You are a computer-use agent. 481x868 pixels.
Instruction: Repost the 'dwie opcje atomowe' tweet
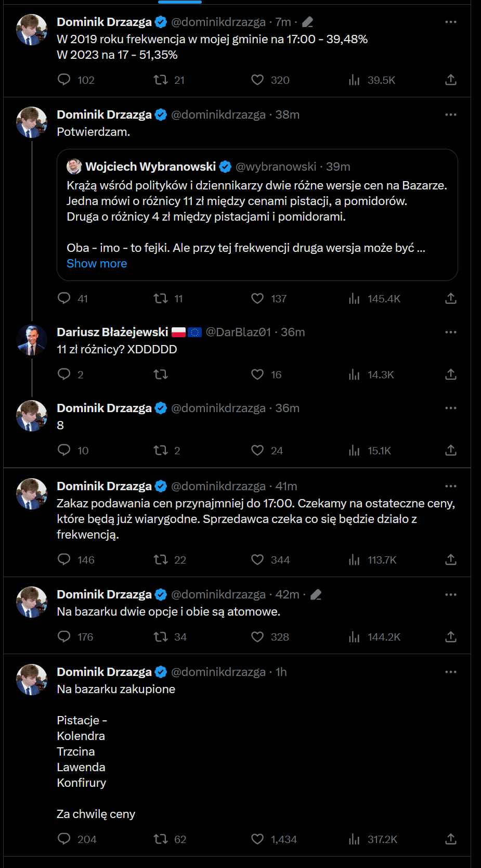[x=161, y=637]
